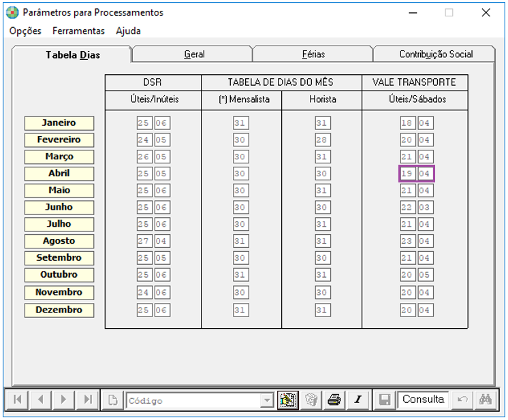The width and height of the screenshot is (508, 420).
Task: Close the Parâmetros para Processamentos window
Action: pos(486,13)
